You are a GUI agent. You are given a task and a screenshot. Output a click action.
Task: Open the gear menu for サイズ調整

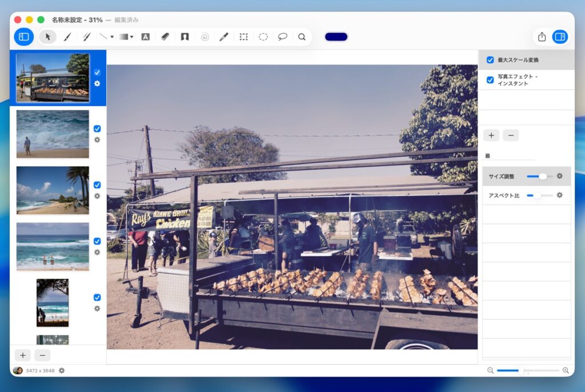tap(559, 176)
